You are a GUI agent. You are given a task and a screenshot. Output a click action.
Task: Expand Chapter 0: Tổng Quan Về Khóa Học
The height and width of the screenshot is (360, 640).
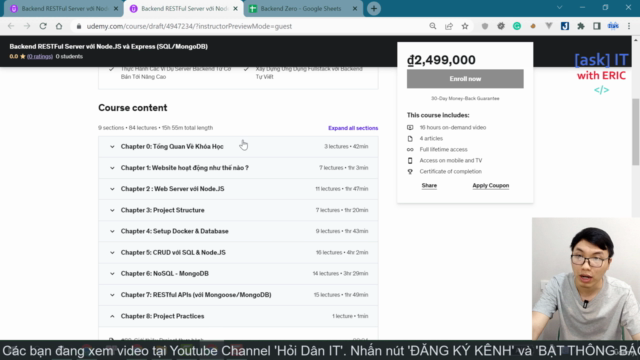238,147
